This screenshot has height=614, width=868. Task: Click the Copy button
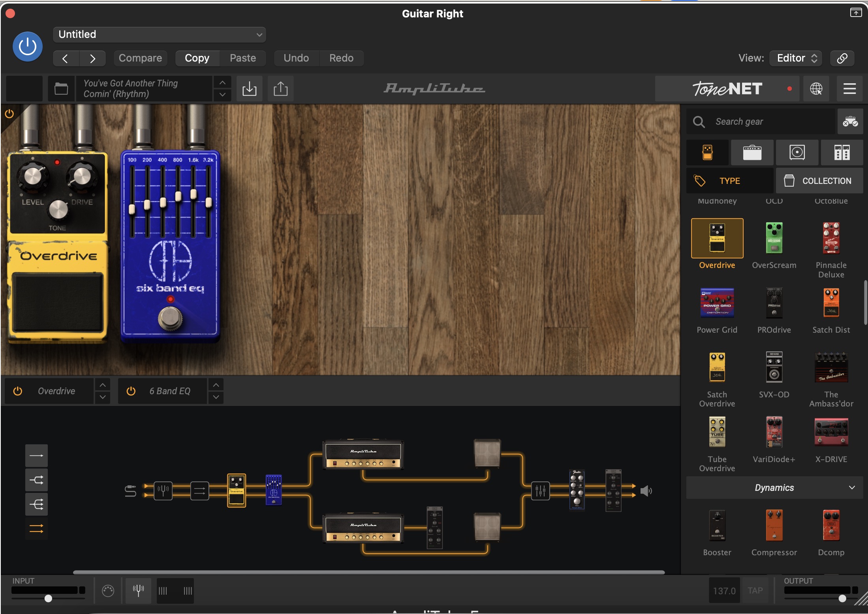197,58
